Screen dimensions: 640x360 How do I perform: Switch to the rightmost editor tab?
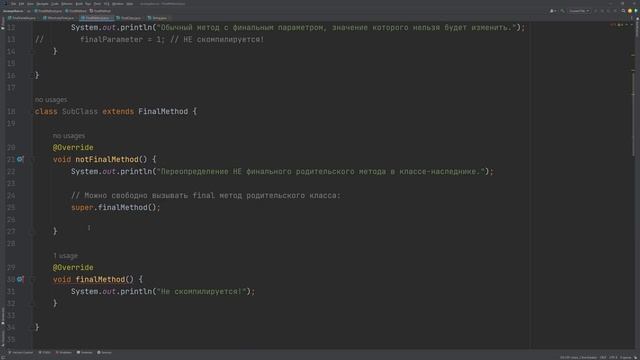[x=158, y=18]
